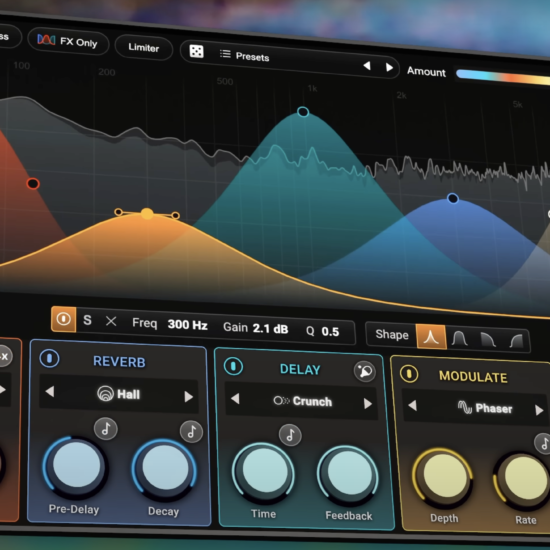Select the red EQ band node
The height and width of the screenshot is (550, 550).
[x=33, y=183]
